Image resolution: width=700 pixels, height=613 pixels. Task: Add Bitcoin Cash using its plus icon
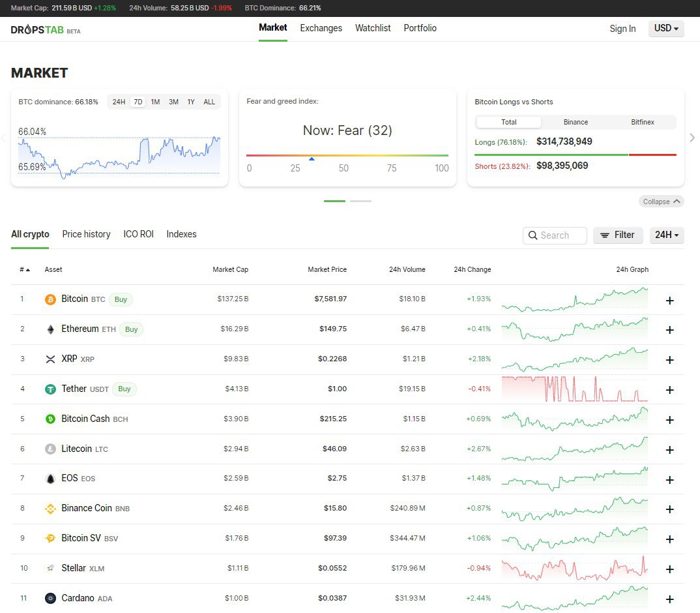(669, 420)
